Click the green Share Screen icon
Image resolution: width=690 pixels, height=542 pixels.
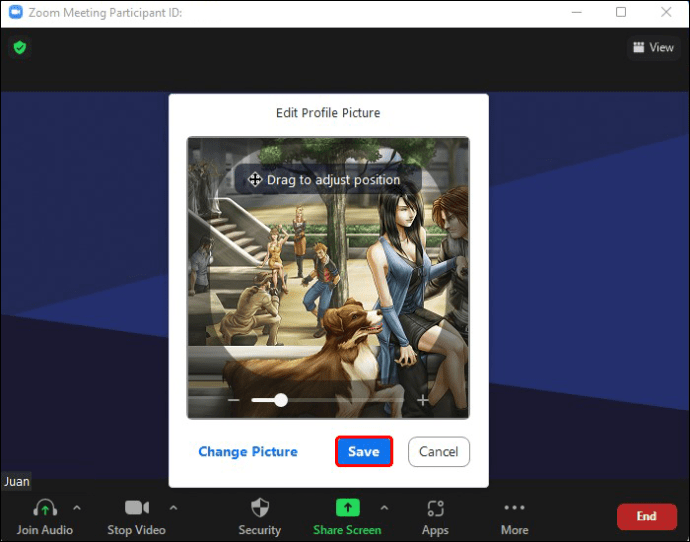(348, 507)
